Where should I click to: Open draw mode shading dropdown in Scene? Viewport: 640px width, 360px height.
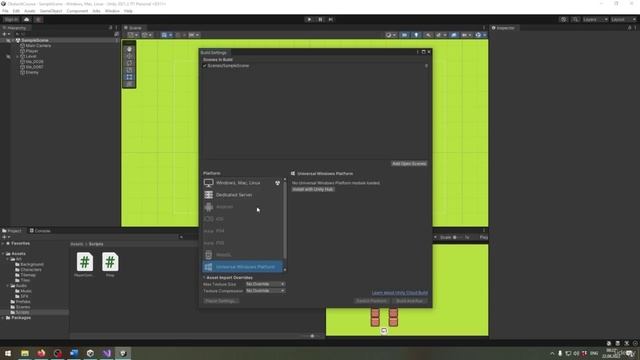pyautogui.click(x=391, y=35)
